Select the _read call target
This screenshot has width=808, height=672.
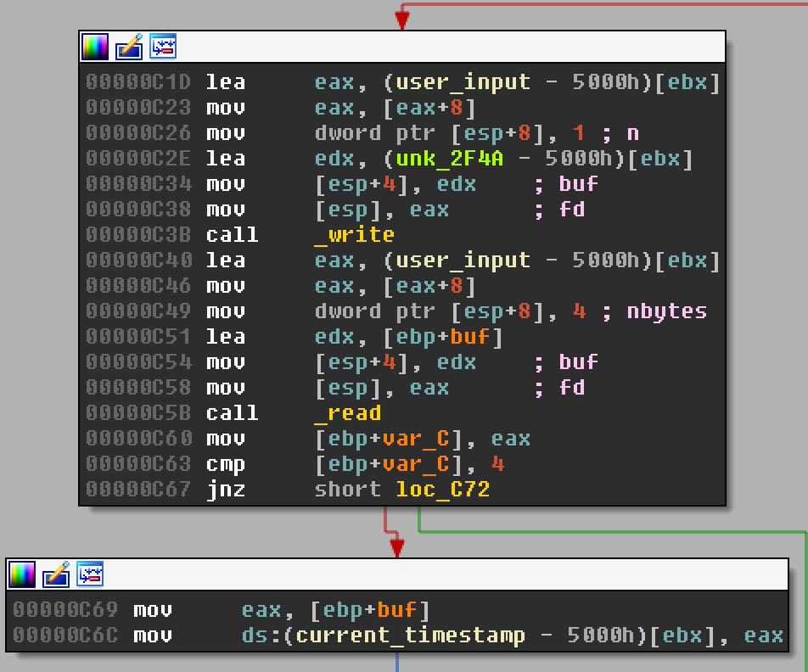point(347,413)
